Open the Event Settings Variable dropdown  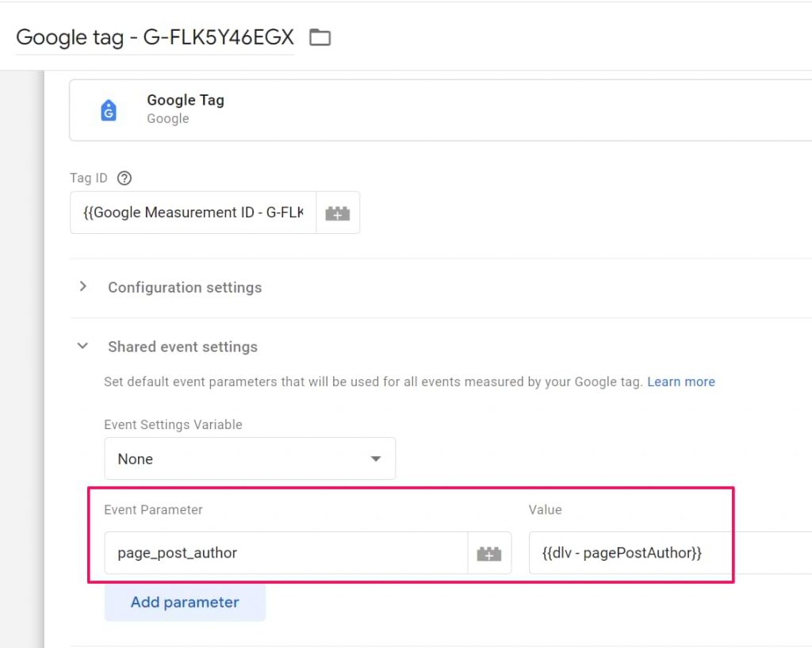click(x=250, y=458)
